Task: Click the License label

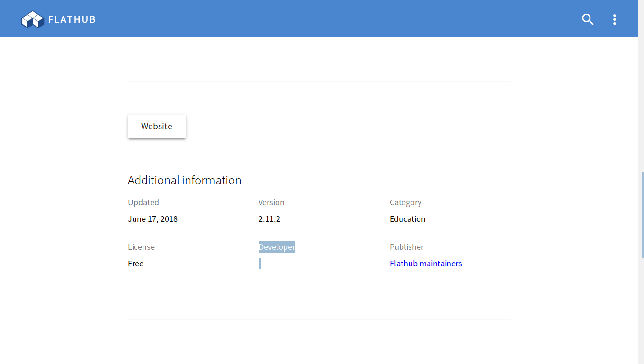Action: pyautogui.click(x=141, y=247)
